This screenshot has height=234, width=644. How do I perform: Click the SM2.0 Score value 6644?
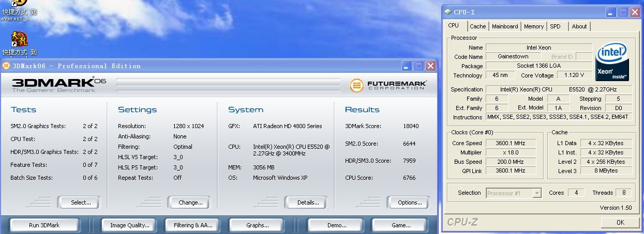(x=409, y=144)
